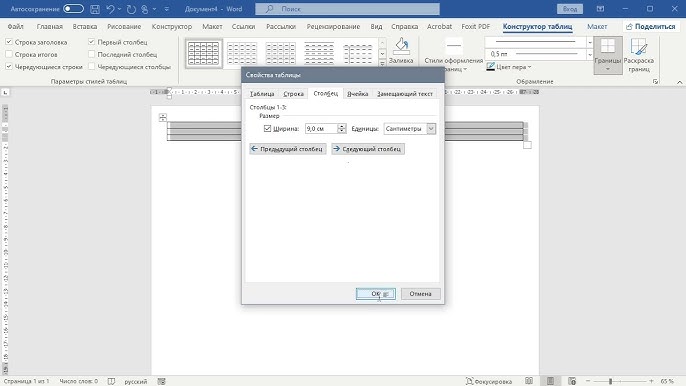Open the Макет table layout tab
The height and width of the screenshot is (386, 686).
click(597, 26)
